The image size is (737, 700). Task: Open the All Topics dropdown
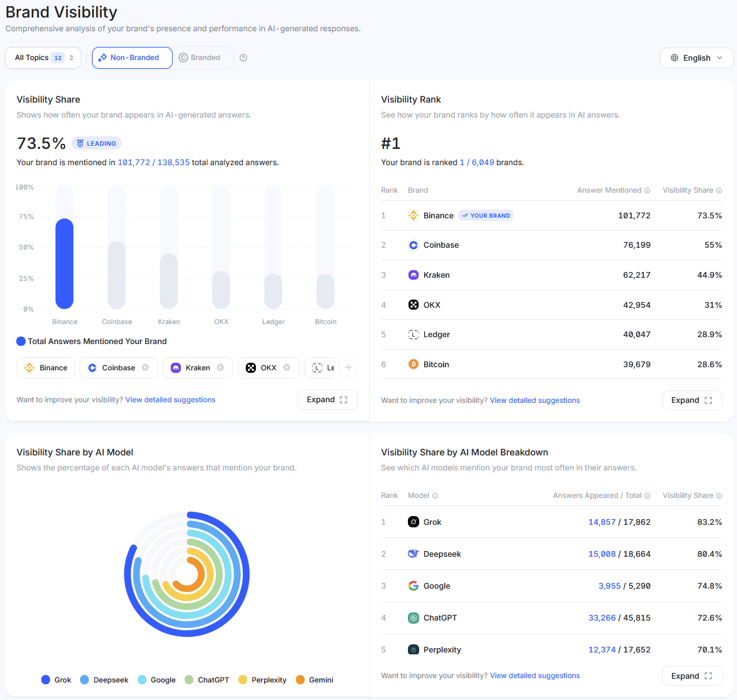[x=43, y=58]
